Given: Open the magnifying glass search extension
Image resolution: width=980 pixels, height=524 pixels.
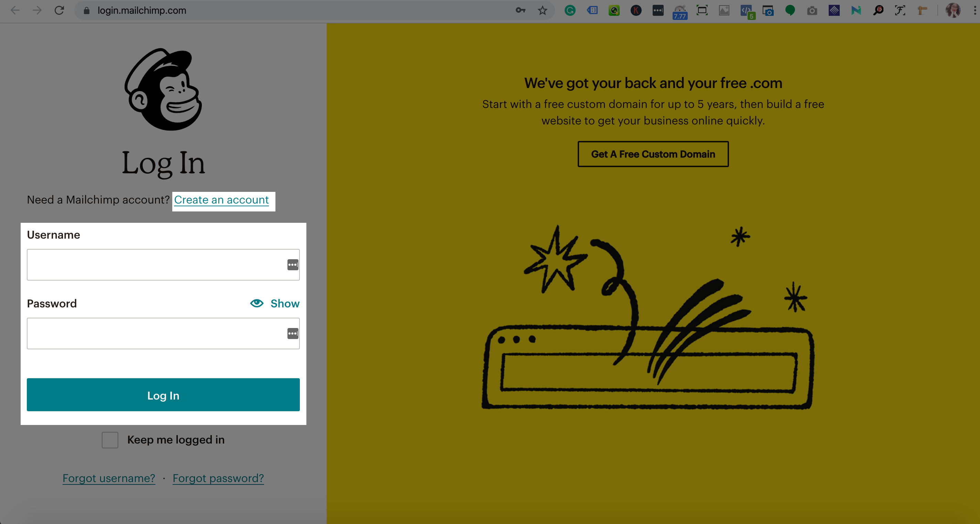Looking at the screenshot, I should 878,10.
